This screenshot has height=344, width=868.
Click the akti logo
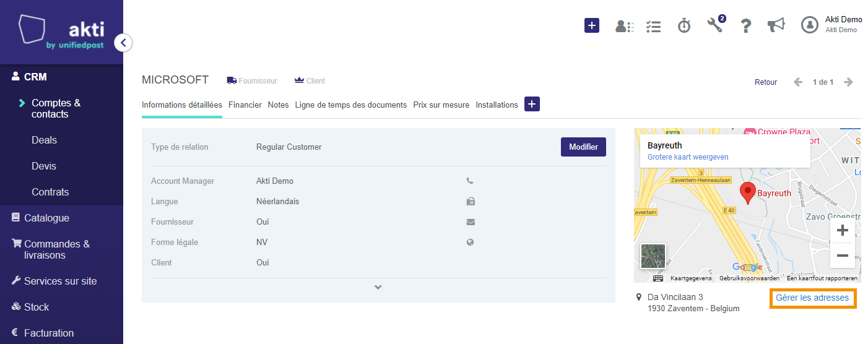[x=61, y=32]
